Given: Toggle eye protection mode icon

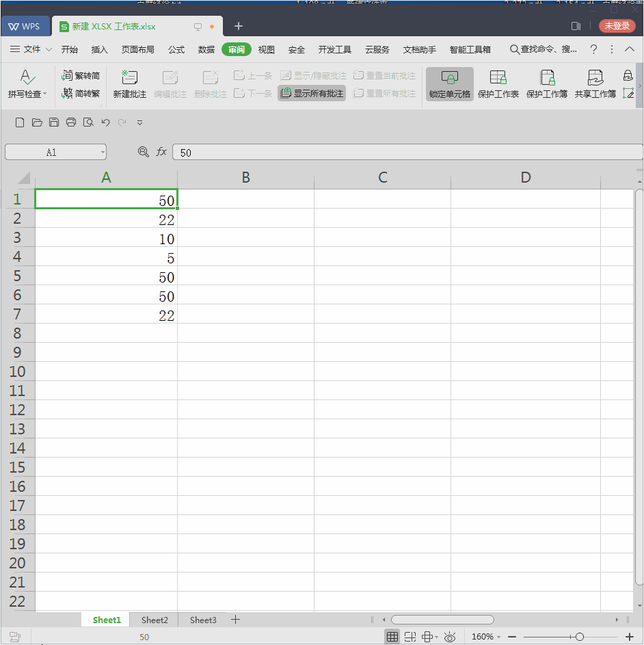Looking at the screenshot, I should 450,637.
